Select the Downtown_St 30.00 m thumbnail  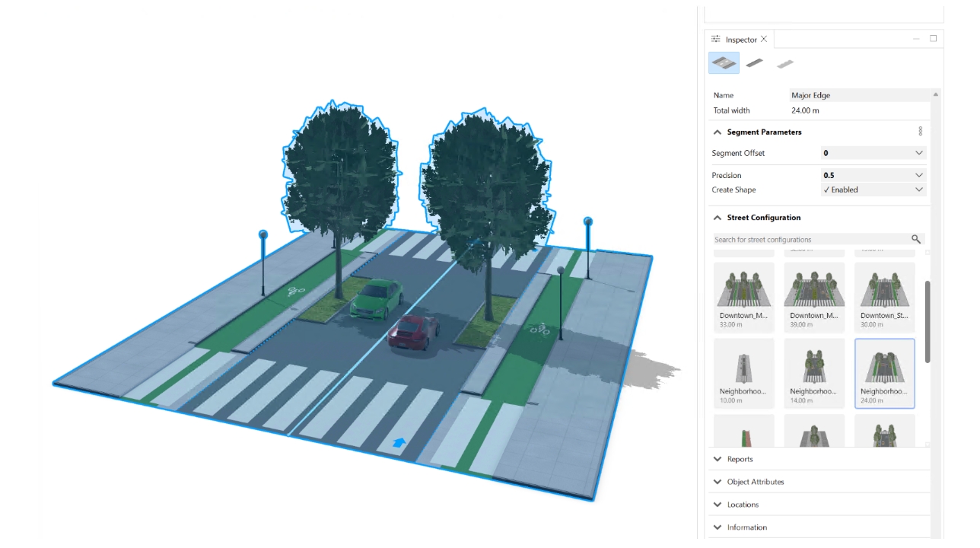pyautogui.click(x=885, y=297)
